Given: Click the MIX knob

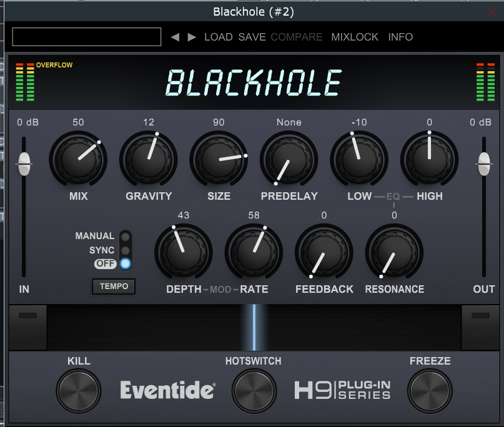Looking at the screenshot, I should (78, 159).
